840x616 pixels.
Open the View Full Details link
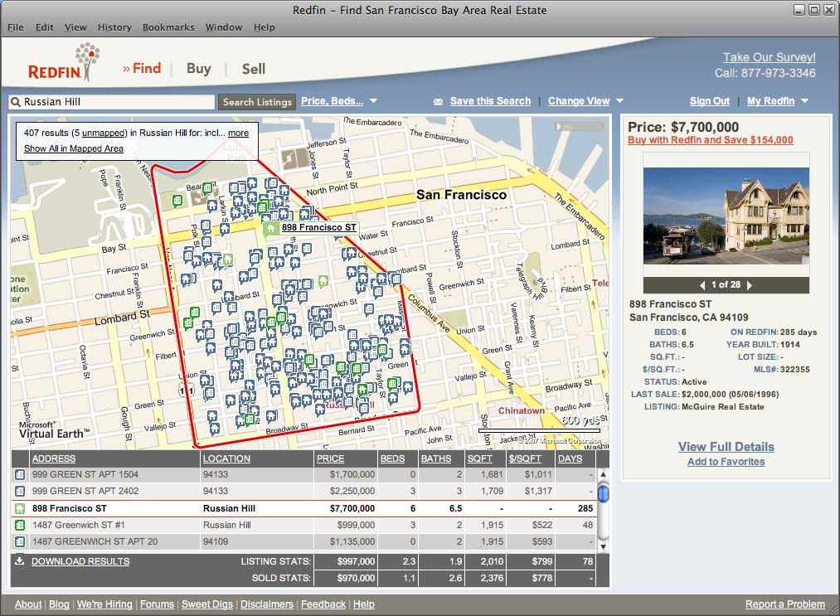[x=726, y=447]
